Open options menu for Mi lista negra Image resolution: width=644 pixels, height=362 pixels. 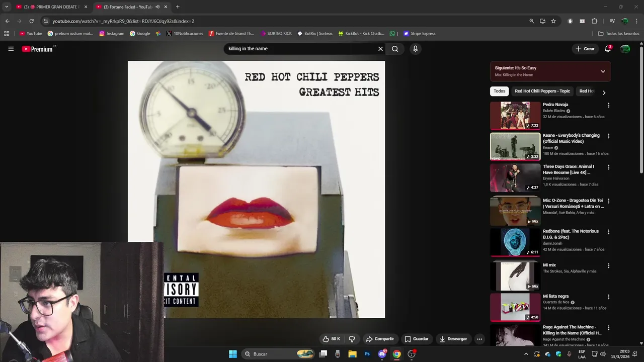[x=608, y=297]
